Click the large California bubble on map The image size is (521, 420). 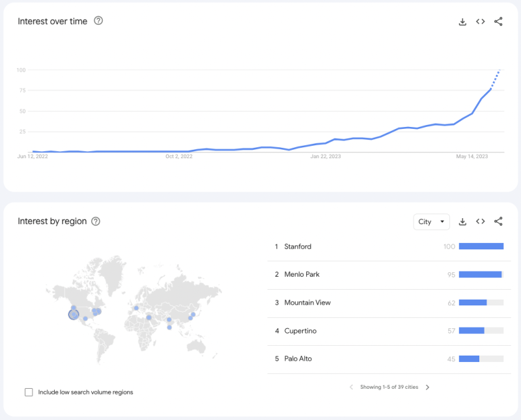pos(74,315)
